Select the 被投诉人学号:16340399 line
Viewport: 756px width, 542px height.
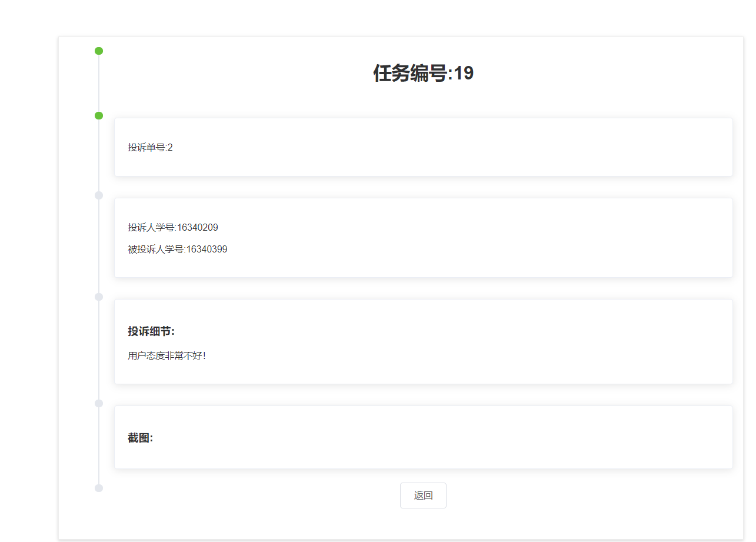(x=178, y=250)
